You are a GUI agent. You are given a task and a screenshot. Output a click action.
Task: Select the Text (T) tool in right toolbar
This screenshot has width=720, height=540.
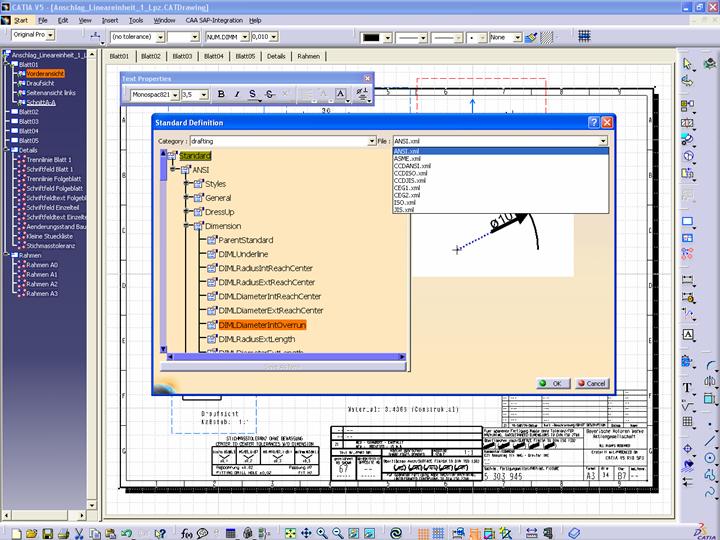tap(687, 387)
